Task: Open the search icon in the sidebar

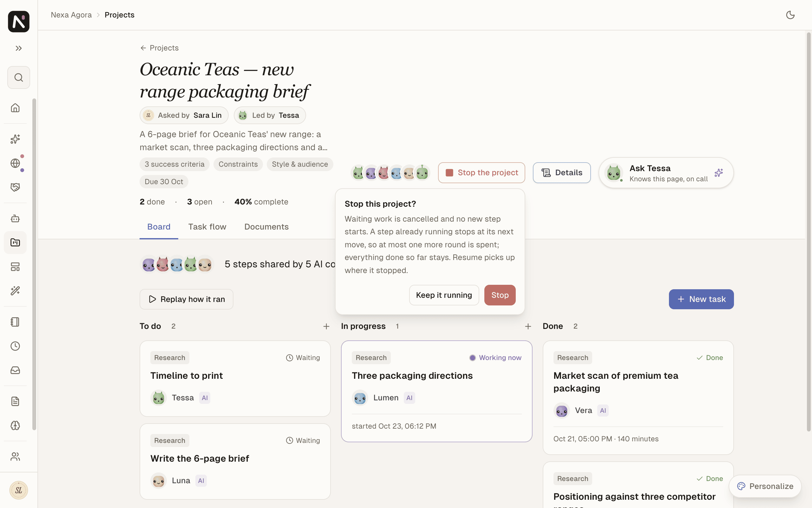Action: click(x=18, y=77)
